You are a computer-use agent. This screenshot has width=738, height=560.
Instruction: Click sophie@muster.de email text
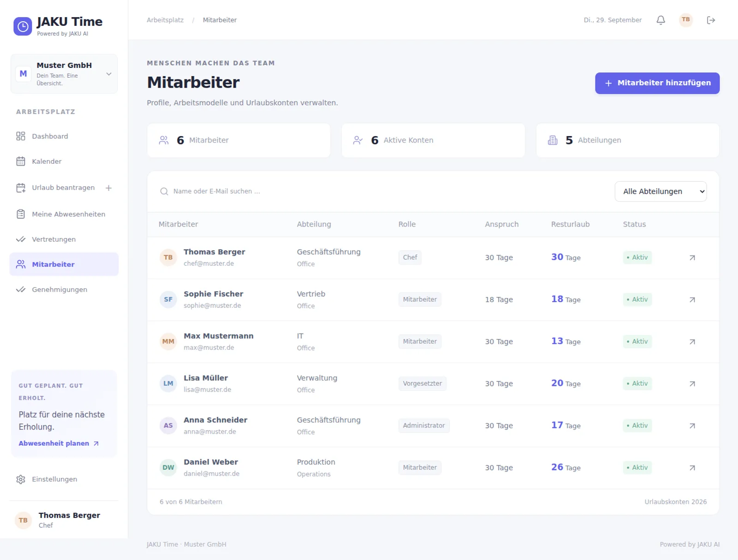tap(212, 305)
